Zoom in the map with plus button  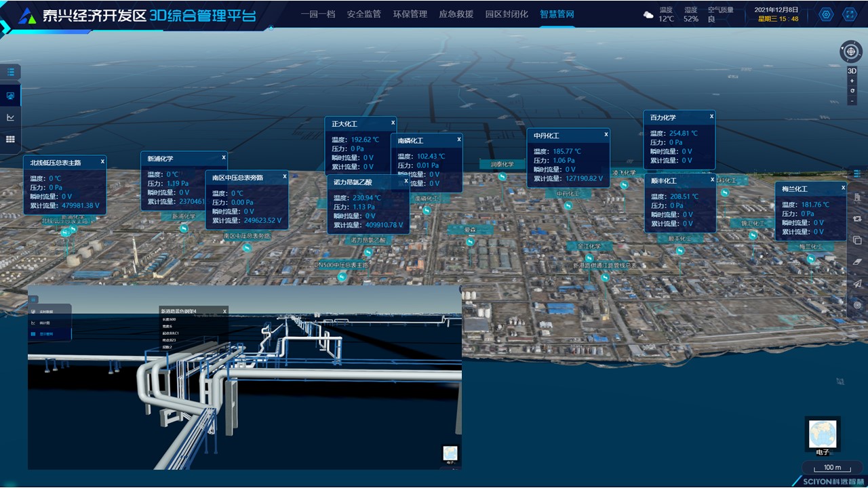[852, 81]
